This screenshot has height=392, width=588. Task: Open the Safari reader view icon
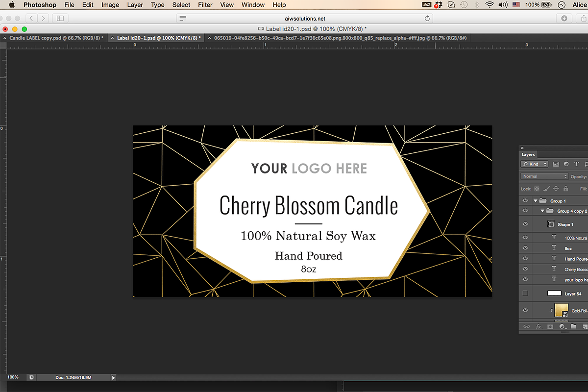[183, 18]
